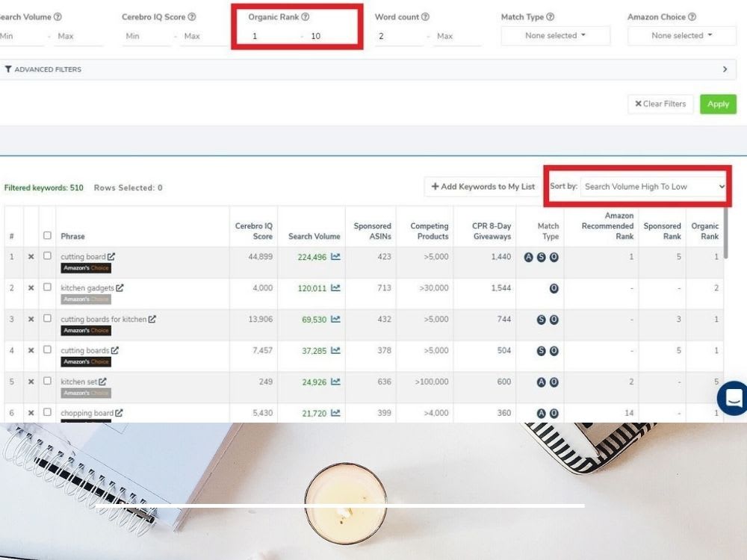This screenshot has height=560, width=747.
Task: Click Organic Rank maximum field showing 10
Action: click(331, 36)
